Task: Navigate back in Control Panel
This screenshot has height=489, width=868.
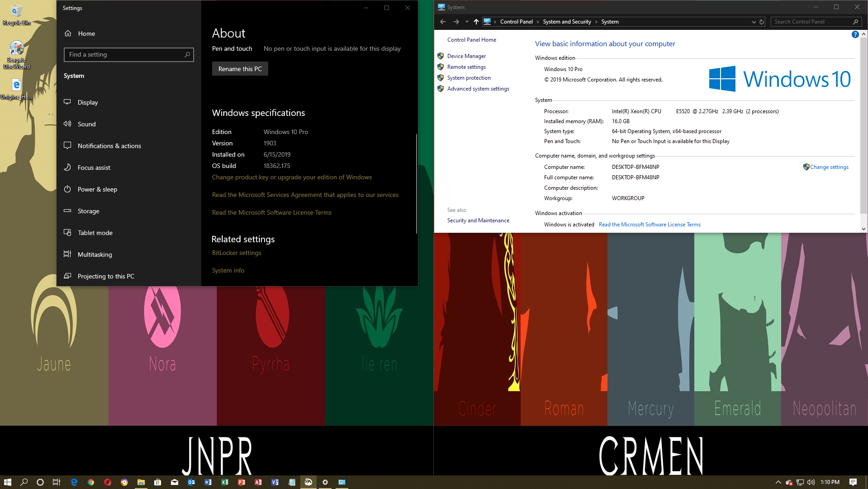Action: point(443,22)
